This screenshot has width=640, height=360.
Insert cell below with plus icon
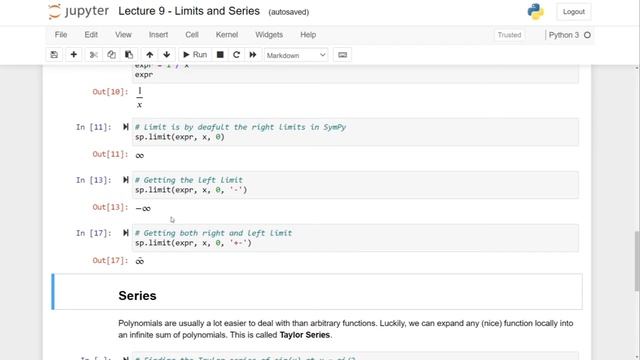click(73, 55)
